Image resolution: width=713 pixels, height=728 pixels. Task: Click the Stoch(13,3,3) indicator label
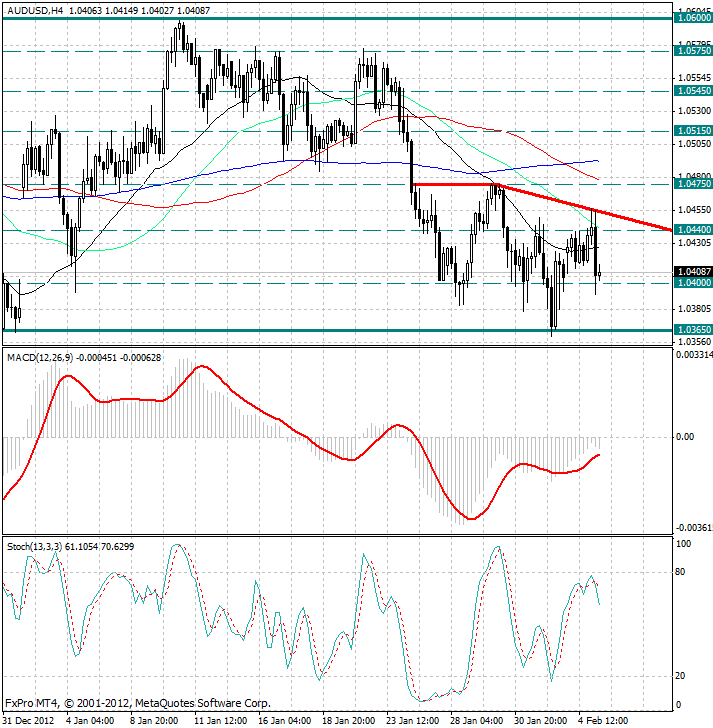pyautogui.click(x=34, y=546)
